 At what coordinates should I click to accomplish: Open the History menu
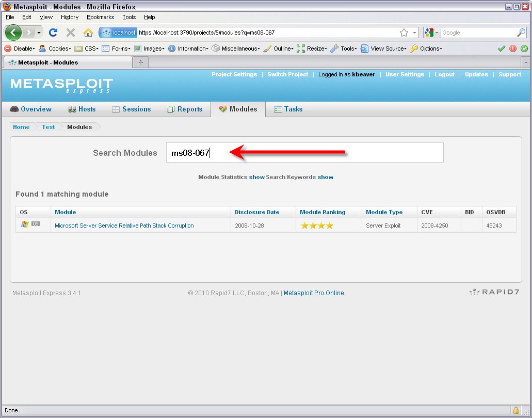pos(70,17)
